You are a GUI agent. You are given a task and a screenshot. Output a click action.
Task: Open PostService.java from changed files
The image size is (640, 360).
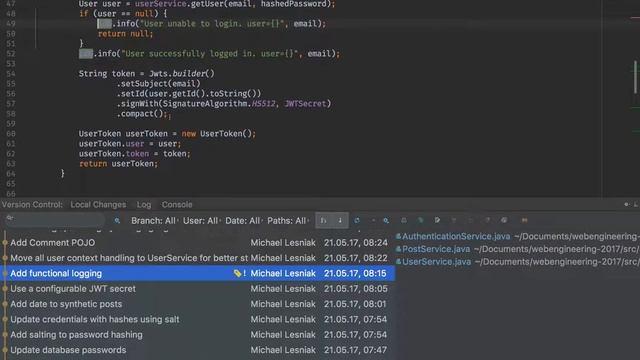point(436,249)
